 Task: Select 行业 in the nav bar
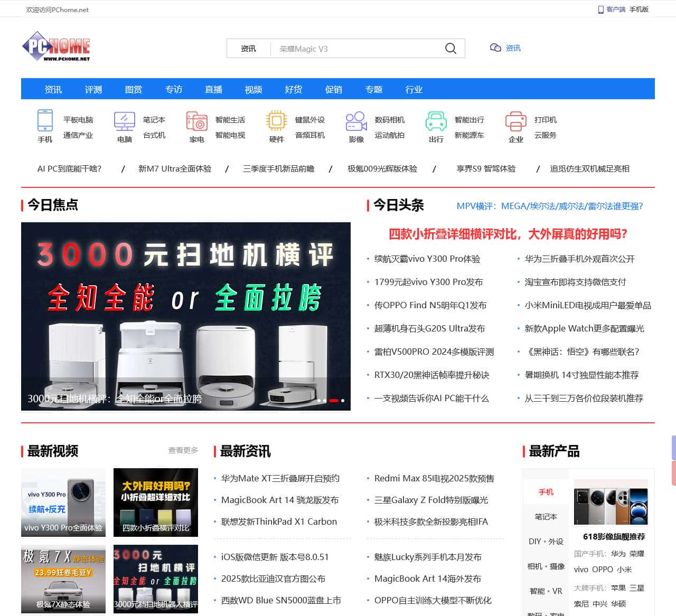point(414,89)
